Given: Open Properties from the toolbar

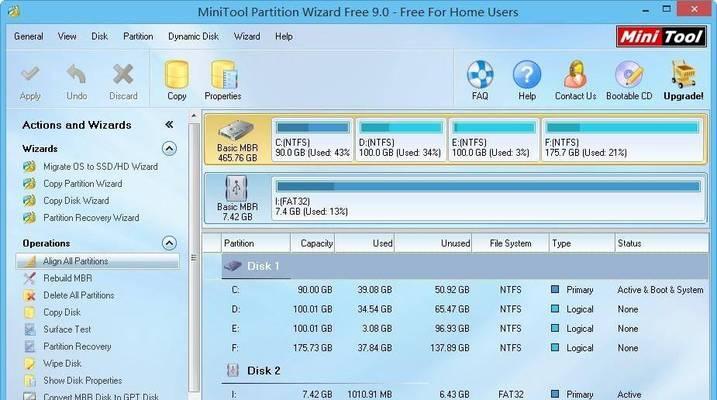Looking at the screenshot, I should coord(223,80).
